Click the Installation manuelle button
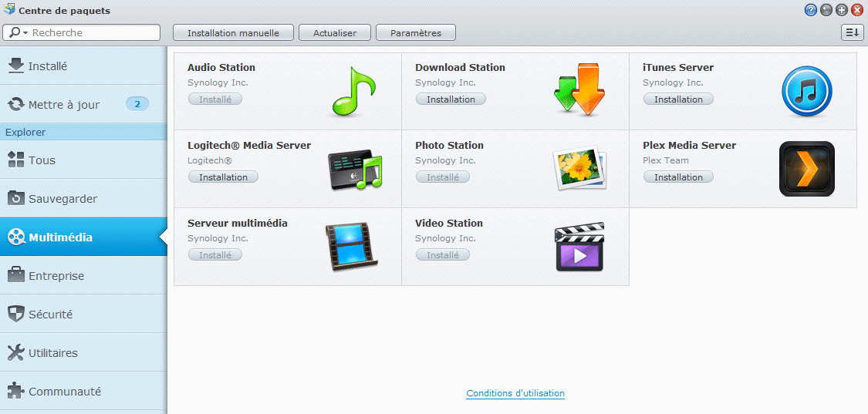Screen dimensions: 868x414 pos(233,32)
